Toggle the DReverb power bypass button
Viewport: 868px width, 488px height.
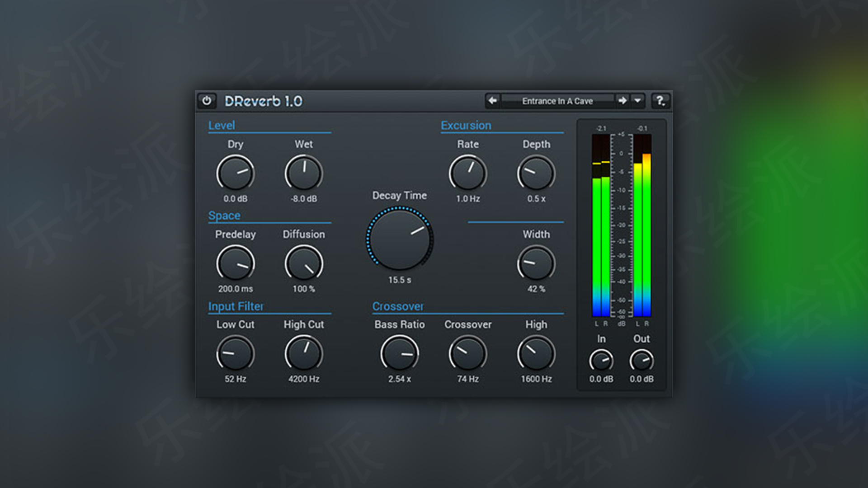click(x=207, y=101)
